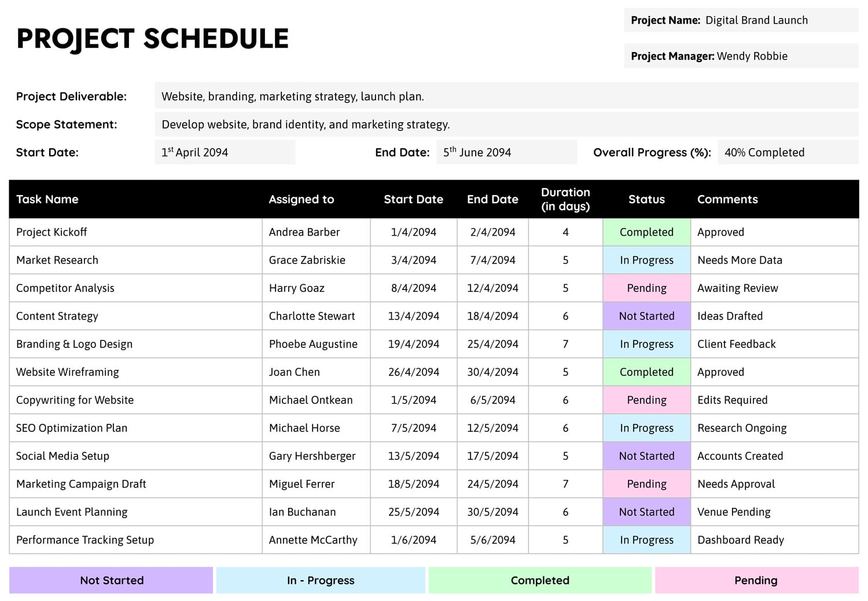Select the In - Progress legend swatch
This screenshot has width=868, height=601.
click(x=321, y=580)
